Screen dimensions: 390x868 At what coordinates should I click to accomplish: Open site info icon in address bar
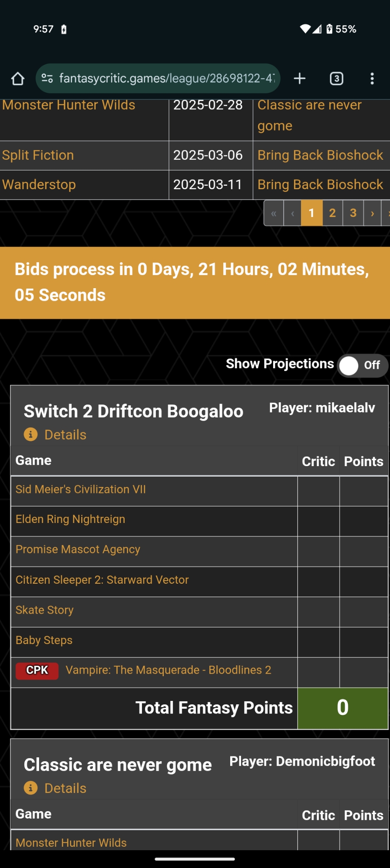pos(47,79)
